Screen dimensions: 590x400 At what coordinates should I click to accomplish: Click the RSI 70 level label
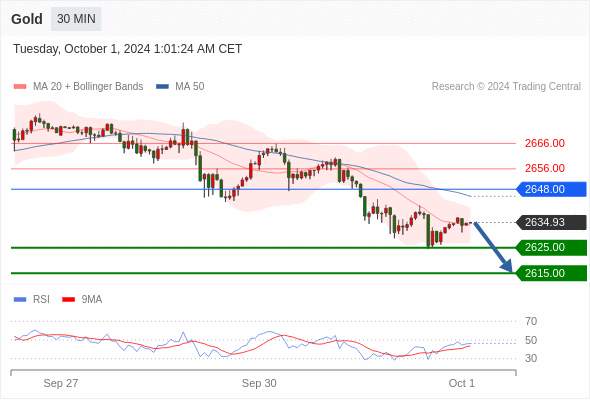(531, 321)
